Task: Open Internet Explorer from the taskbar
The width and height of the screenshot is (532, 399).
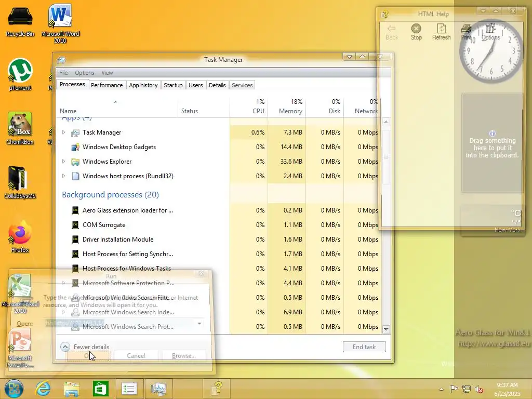Action: point(43,389)
